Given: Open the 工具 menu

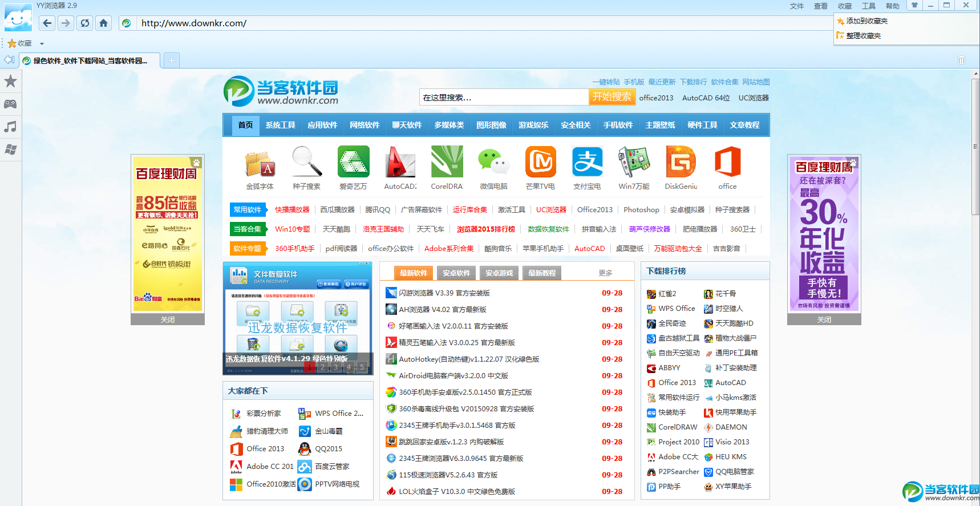Looking at the screenshot, I should [868, 6].
